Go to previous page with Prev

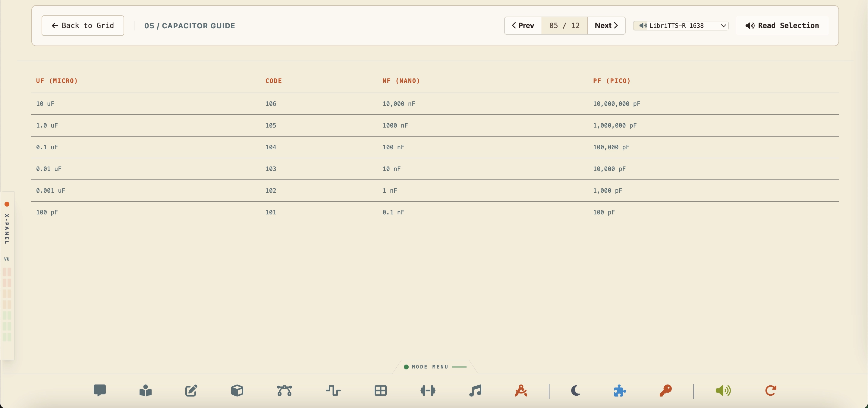523,26
